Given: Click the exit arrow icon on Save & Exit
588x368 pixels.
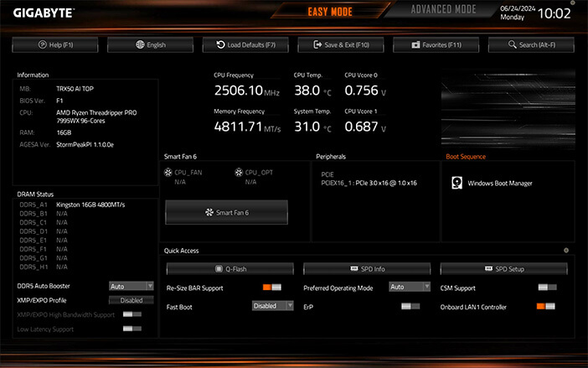Looking at the screenshot, I should click(317, 44).
